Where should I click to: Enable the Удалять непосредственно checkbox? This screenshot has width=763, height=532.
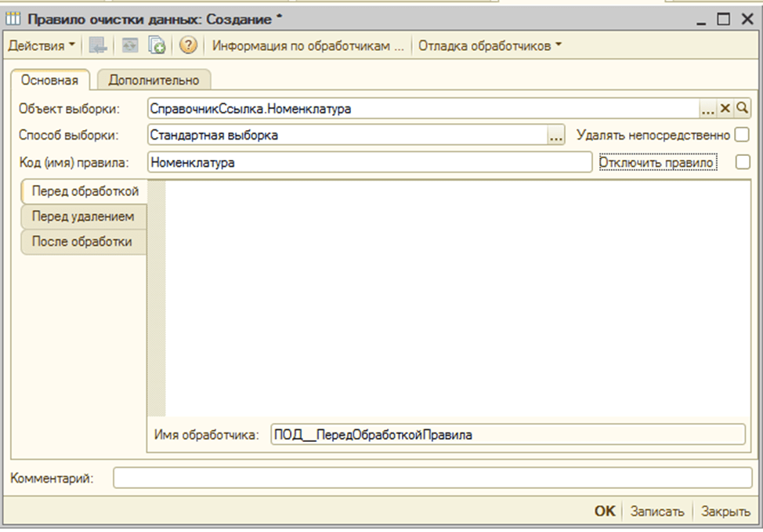[741, 136]
